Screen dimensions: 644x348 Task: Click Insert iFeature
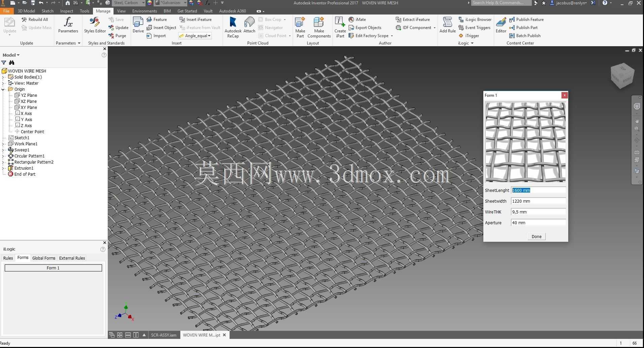[x=195, y=20]
